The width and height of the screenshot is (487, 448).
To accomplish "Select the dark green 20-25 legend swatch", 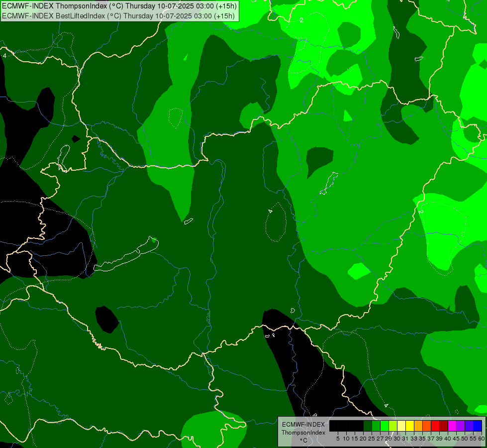I will 368,426.
